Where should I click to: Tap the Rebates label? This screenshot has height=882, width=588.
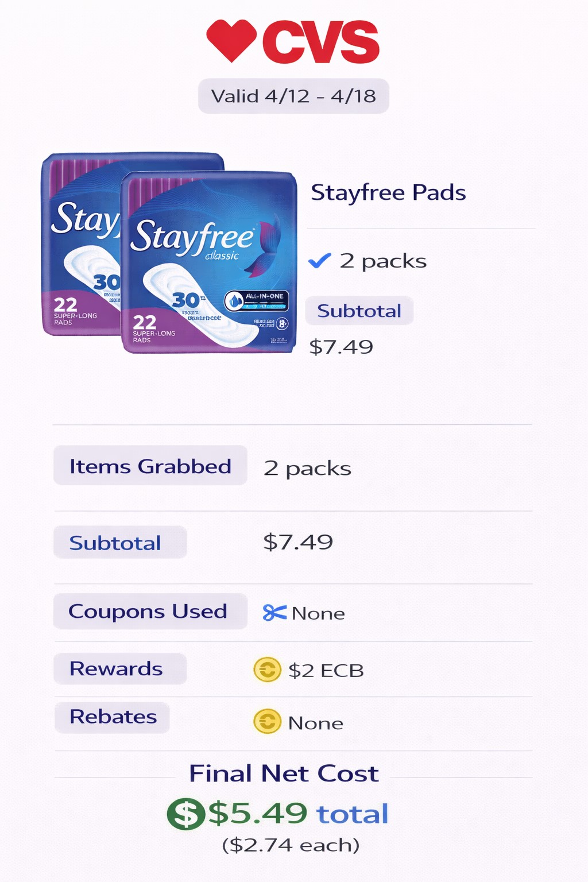click(113, 717)
